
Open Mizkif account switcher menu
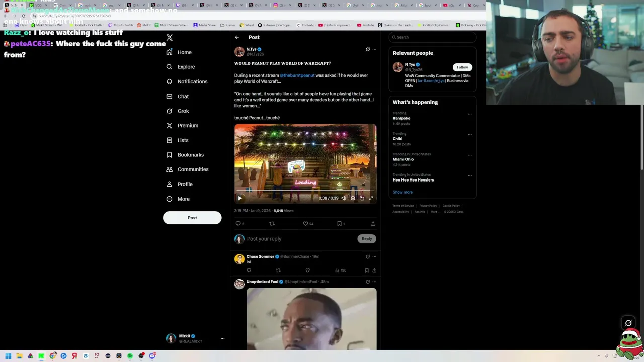(x=195, y=338)
